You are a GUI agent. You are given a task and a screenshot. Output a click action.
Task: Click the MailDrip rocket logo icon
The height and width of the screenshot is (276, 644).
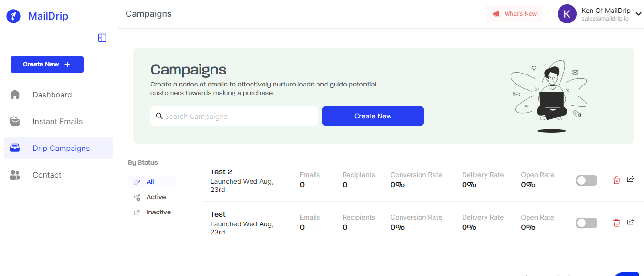click(13, 16)
